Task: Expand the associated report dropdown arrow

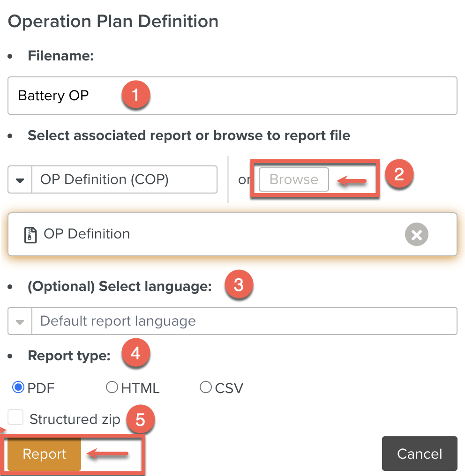Action: (20, 179)
